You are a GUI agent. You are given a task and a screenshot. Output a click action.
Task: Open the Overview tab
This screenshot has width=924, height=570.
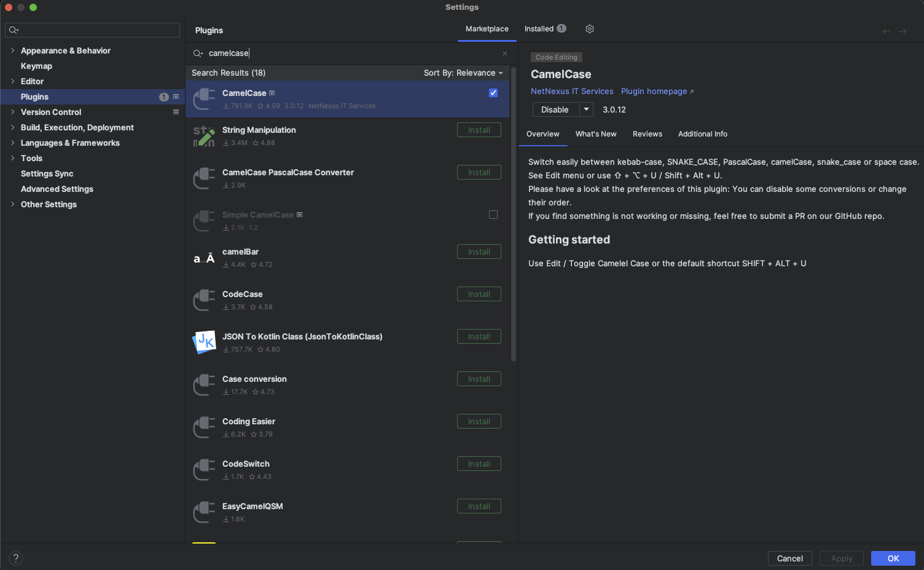tap(543, 134)
